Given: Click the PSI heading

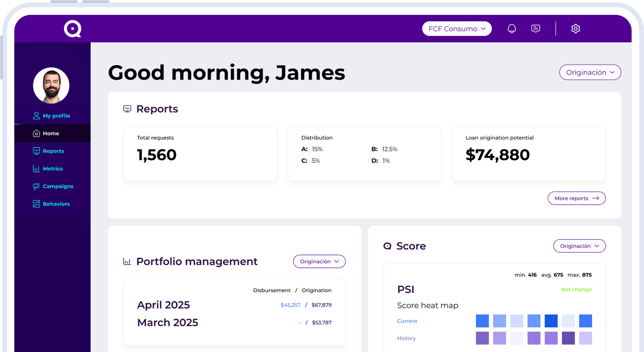Looking at the screenshot, I should 406,289.
